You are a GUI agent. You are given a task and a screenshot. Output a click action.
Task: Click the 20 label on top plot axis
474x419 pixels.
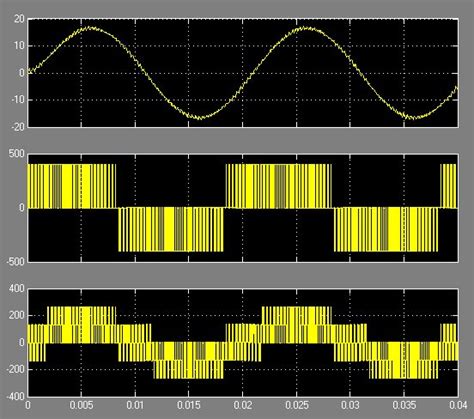coord(19,19)
